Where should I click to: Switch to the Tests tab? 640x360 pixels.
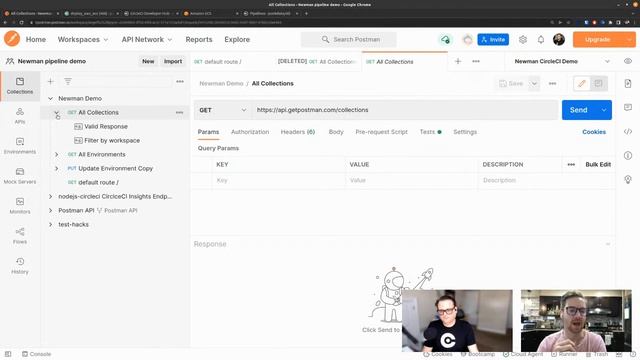tap(430, 132)
